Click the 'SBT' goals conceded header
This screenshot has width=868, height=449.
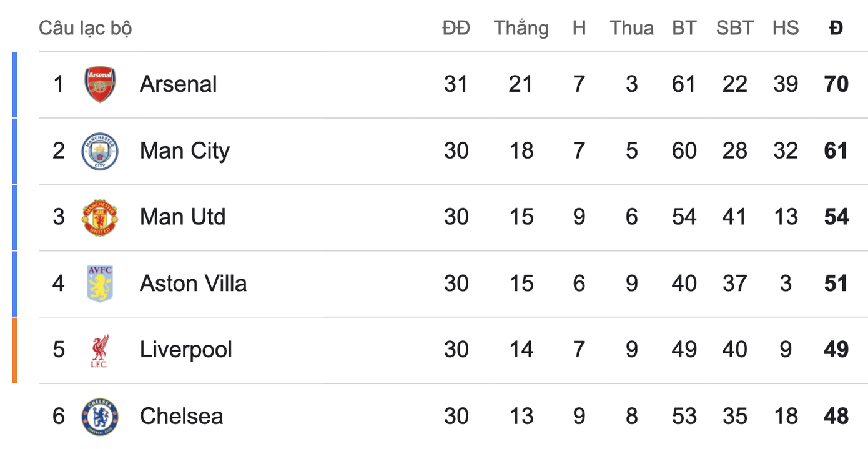click(734, 28)
